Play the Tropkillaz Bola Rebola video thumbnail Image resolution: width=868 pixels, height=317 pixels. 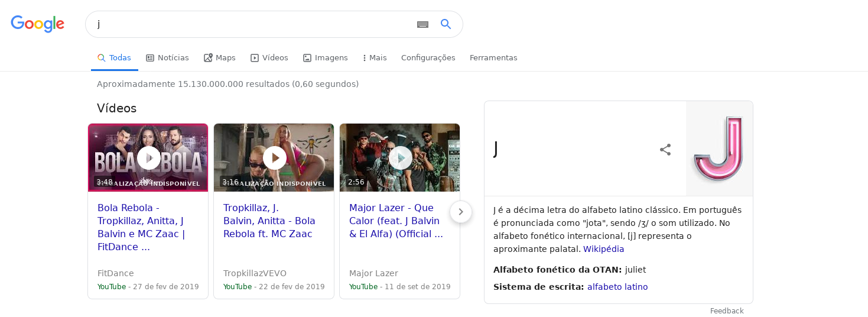[x=274, y=158]
